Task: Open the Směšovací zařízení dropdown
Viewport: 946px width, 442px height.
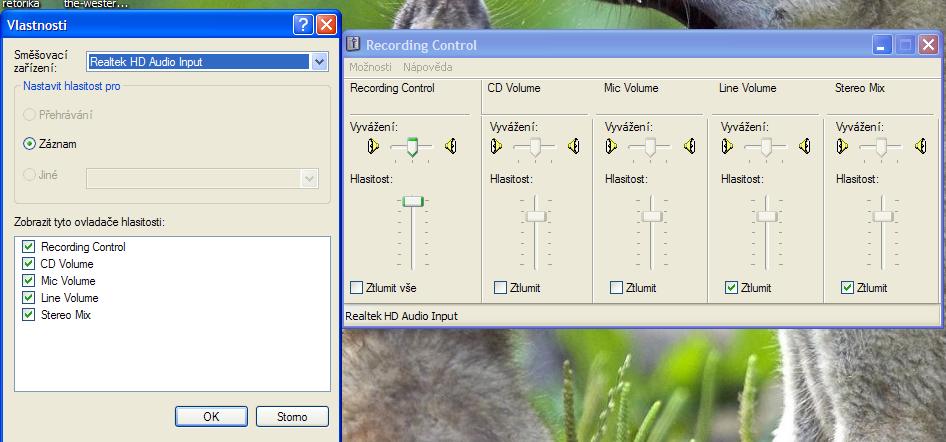Action: (x=319, y=62)
